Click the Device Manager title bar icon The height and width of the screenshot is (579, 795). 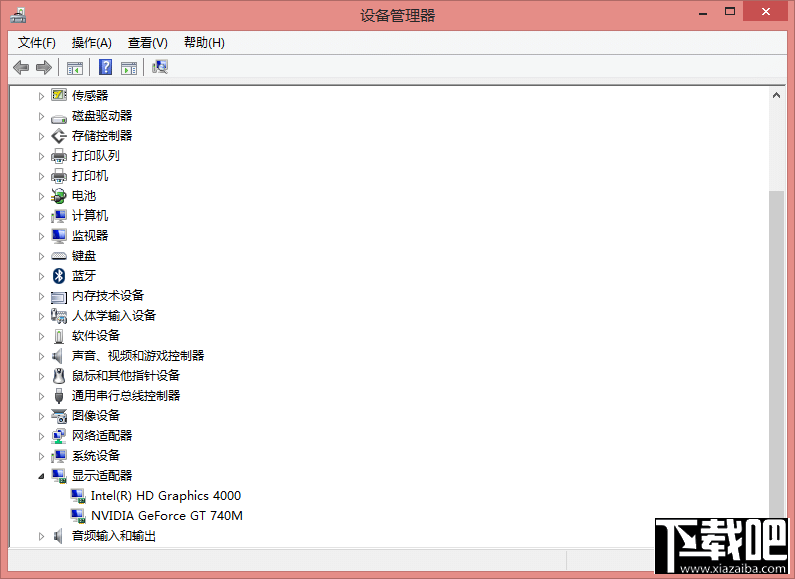point(18,15)
